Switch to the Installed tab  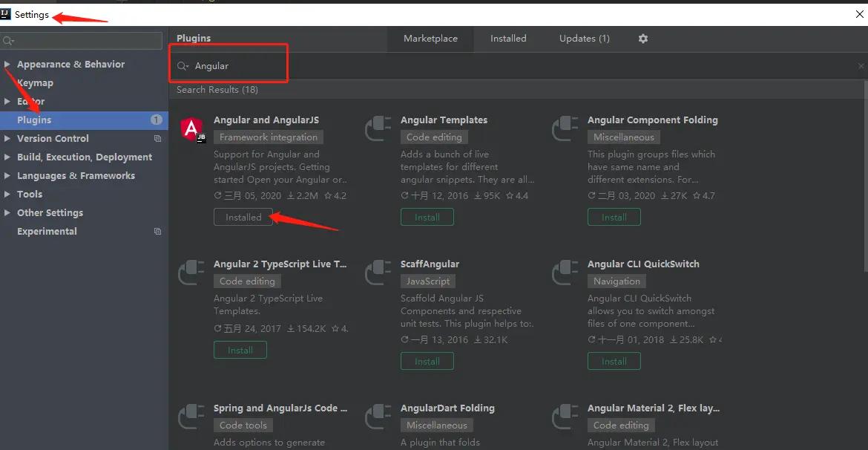click(508, 39)
